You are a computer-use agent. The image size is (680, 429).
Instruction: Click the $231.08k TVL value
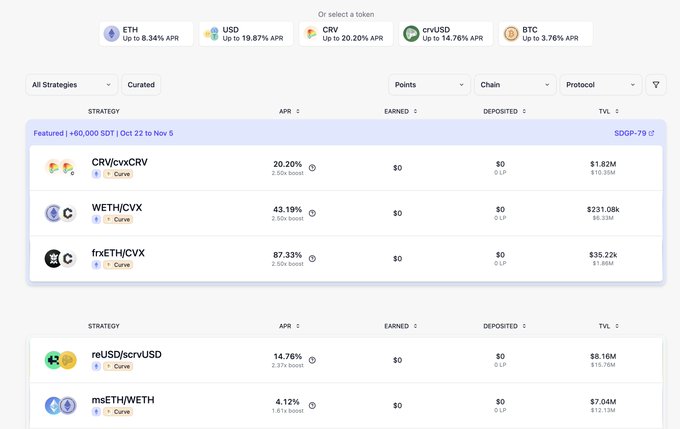click(x=603, y=210)
